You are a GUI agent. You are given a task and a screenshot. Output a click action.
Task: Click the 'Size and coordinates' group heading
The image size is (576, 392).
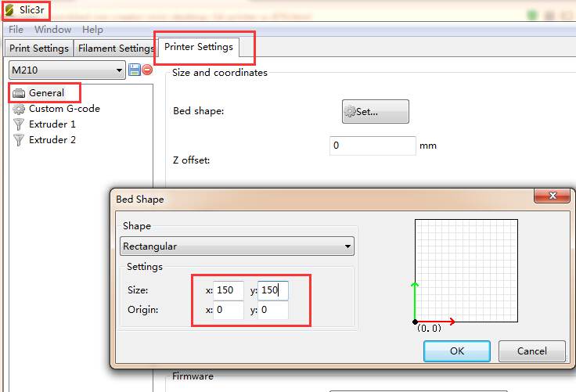coord(220,73)
